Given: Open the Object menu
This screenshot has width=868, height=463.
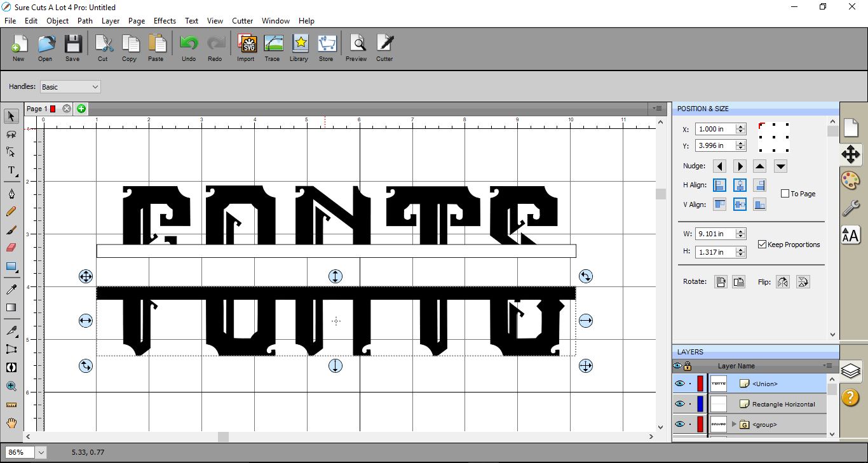Looking at the screenshot, I should point(58,21).
